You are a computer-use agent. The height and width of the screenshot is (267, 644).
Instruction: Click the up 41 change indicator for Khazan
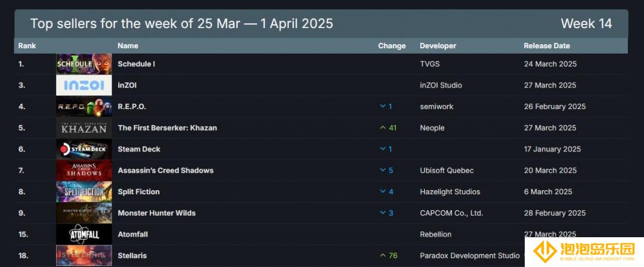click(x=388, y=128)
